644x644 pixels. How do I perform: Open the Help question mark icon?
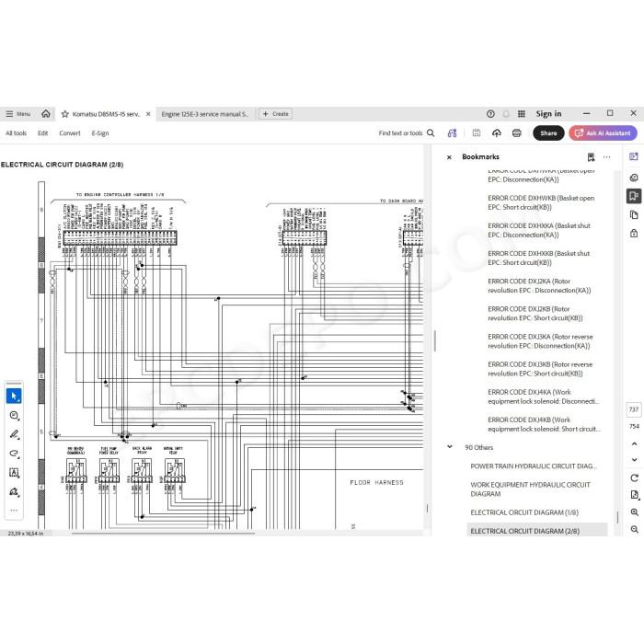point(490,114)
